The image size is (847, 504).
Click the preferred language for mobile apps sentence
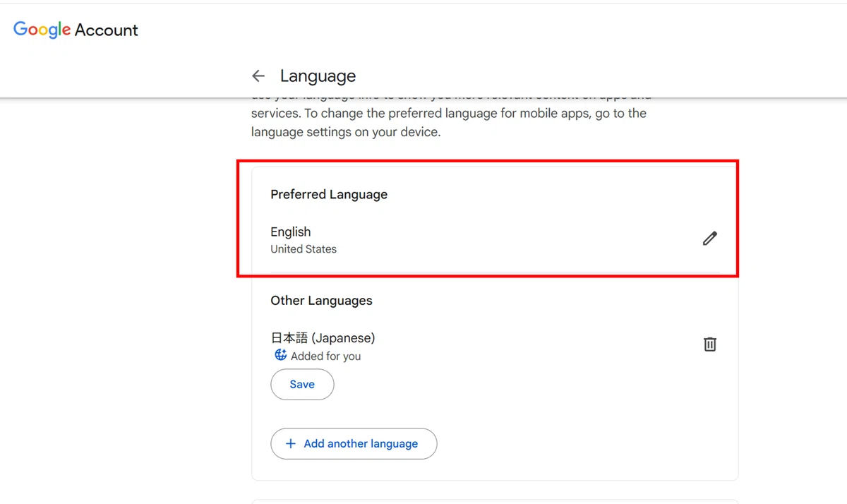[449, 114]
